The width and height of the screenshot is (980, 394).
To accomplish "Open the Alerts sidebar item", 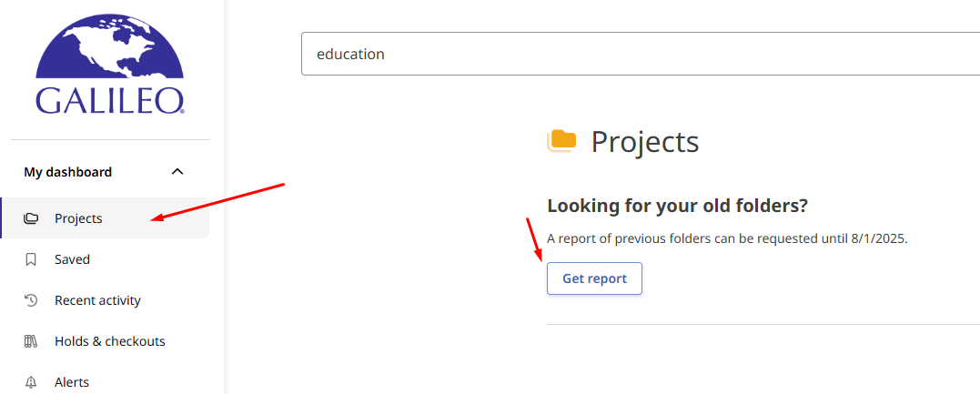I will 105,382.
